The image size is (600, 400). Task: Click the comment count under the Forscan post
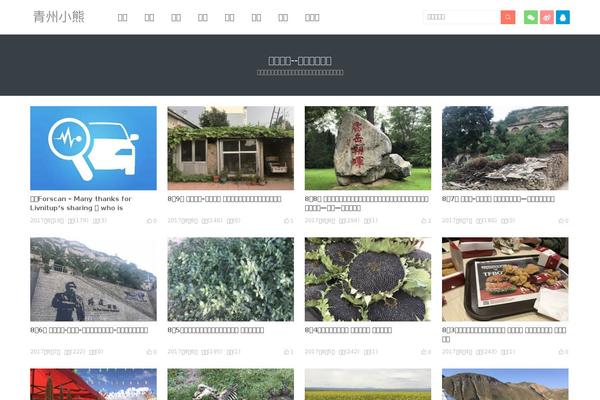click(x=100, y=220)
